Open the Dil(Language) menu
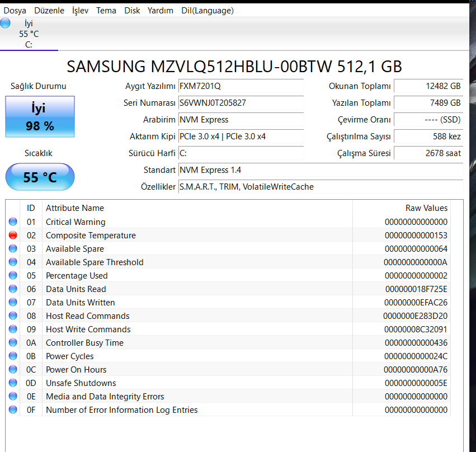This screenshot has height=452, width=476. [x=208, y=11]
